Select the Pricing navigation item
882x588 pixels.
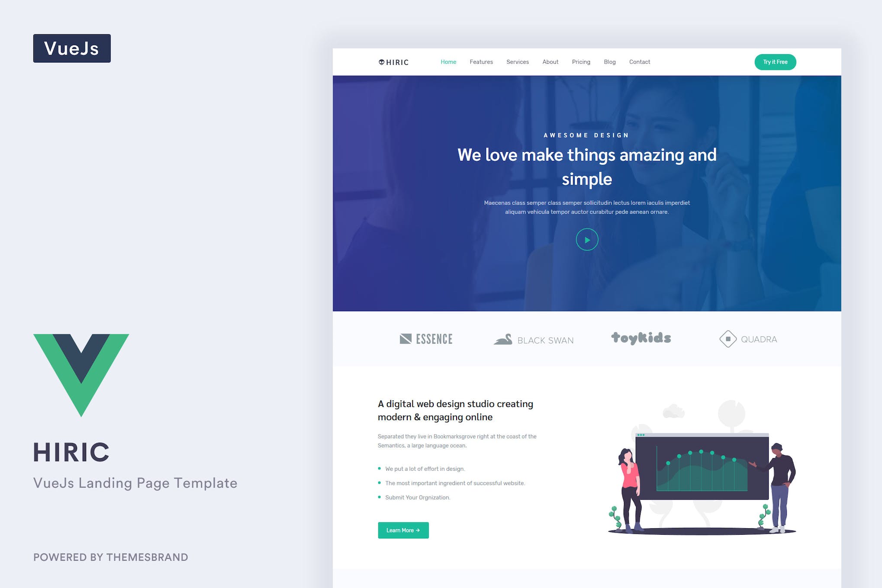[x=580, y=62]
